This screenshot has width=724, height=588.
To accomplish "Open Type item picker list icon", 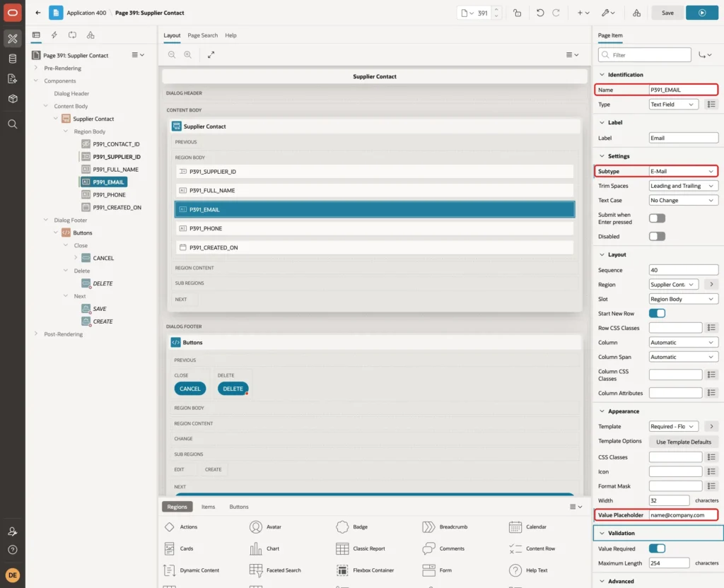I will [711, 105].
